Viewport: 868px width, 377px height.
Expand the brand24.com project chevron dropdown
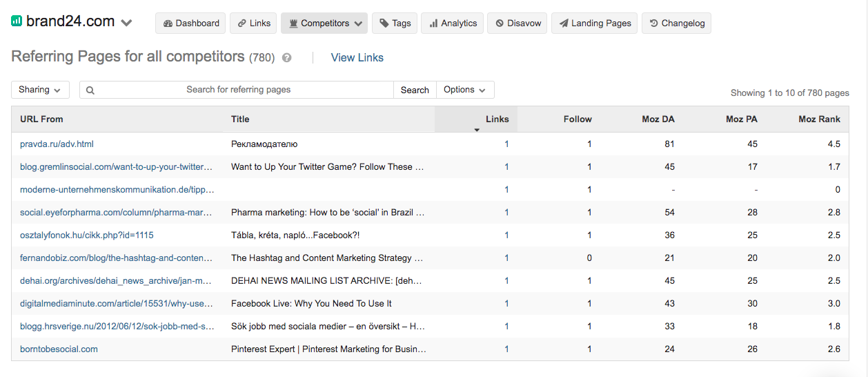(126, 23)
